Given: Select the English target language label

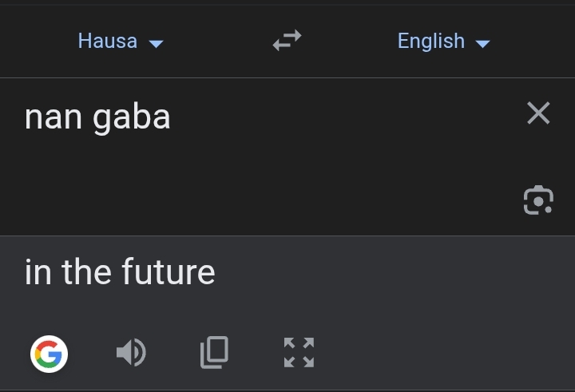Looking at the screenshot, I should point(430,41).
